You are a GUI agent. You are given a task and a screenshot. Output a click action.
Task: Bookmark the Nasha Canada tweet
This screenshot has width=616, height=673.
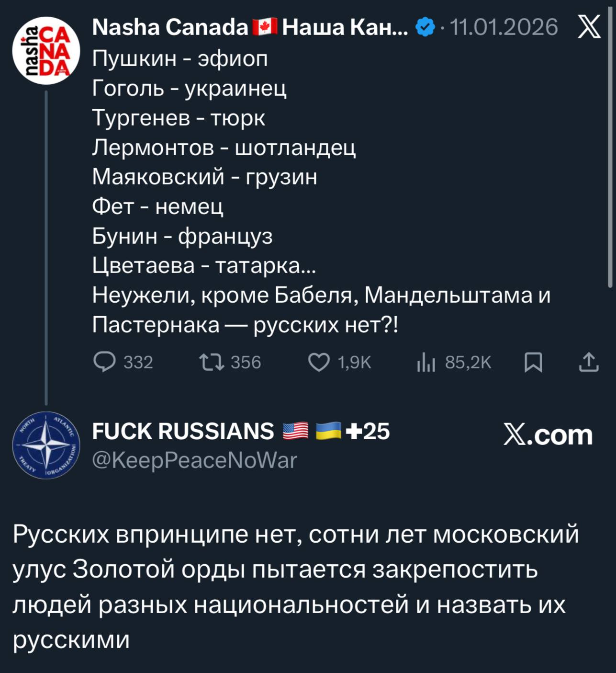coord(533,362)
